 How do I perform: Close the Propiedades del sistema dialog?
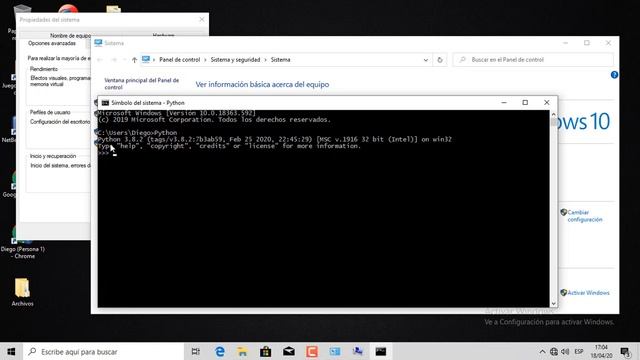(202, 19)
